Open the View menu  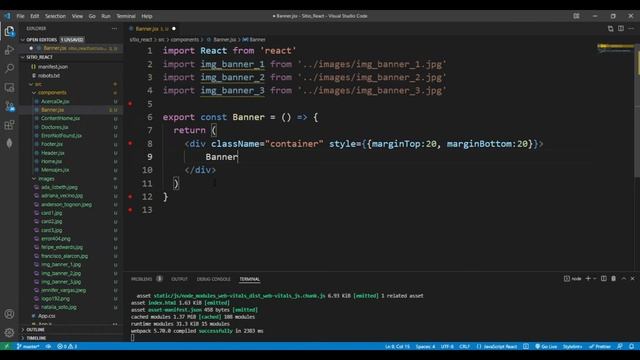pyautogui.click(x=77, y=16)
